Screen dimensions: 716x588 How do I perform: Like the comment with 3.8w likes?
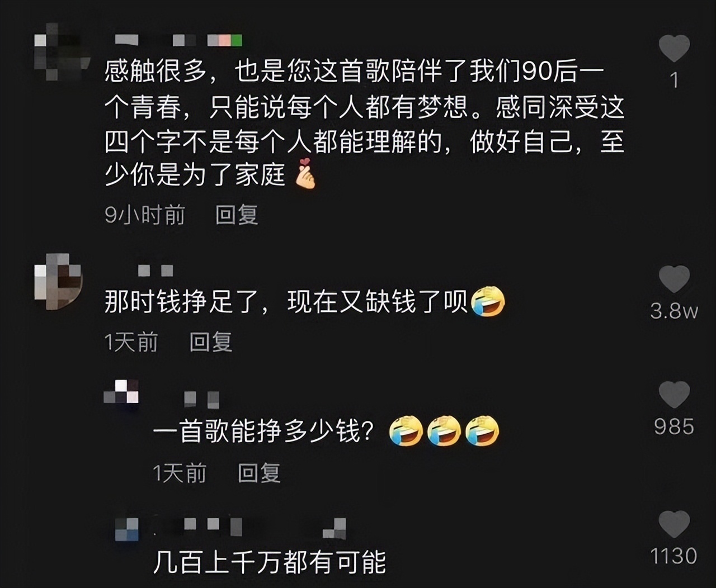pos(674,279)
